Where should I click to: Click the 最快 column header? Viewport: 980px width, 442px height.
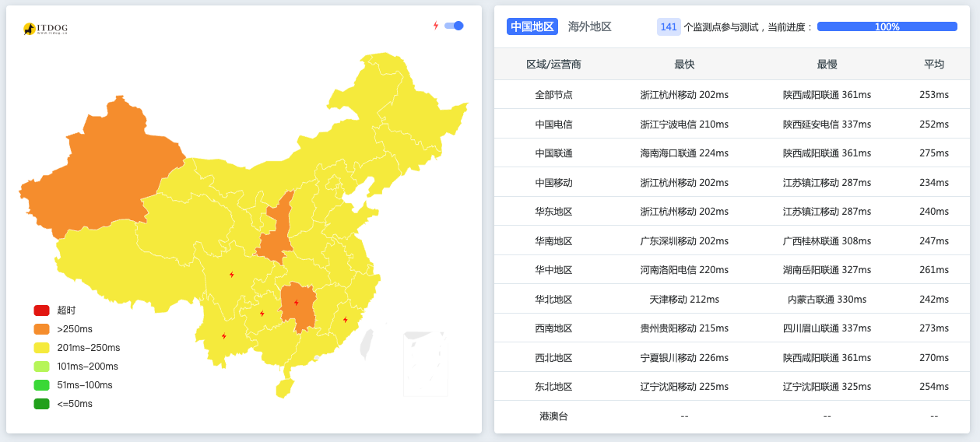point(684,65)
